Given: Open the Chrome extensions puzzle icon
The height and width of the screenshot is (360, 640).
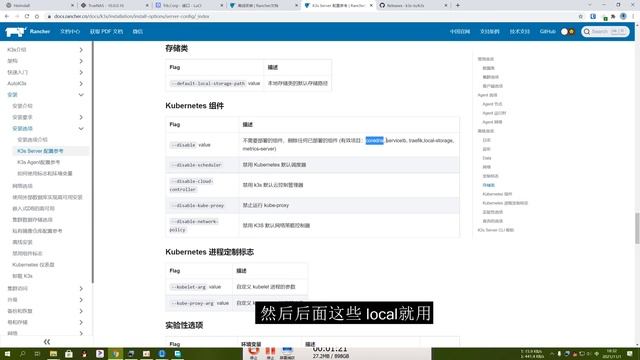Looking at the screenshot, I should point(613,16).
